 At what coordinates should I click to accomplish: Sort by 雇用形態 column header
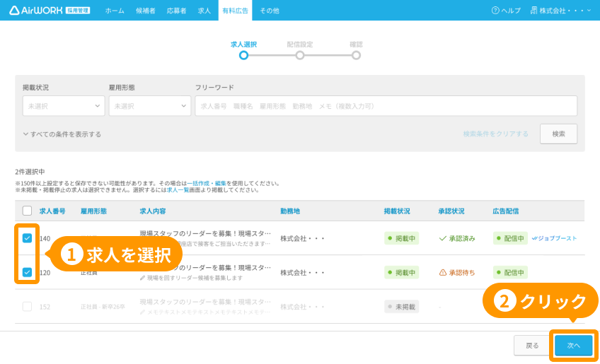coord(93,211)
